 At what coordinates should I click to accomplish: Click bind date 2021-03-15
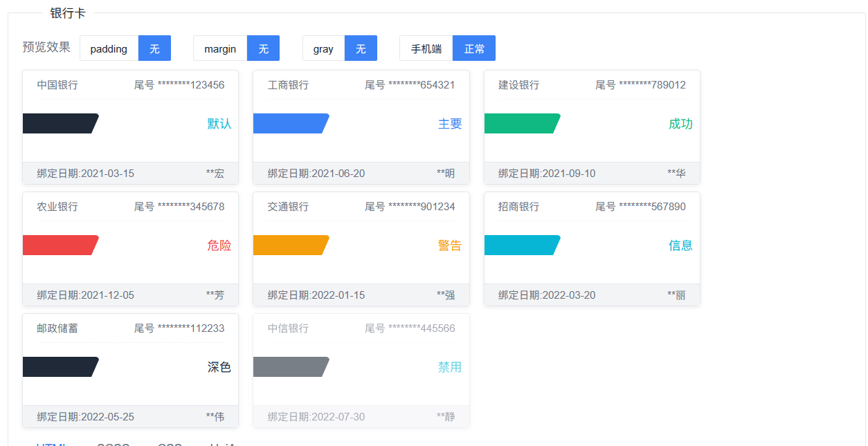(x=86, y=174)
